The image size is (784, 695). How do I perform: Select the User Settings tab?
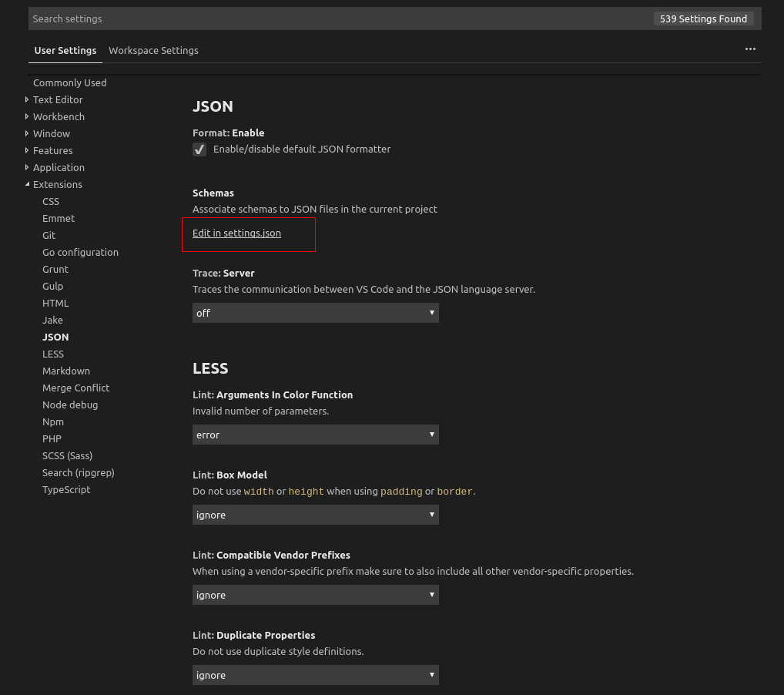65,50
